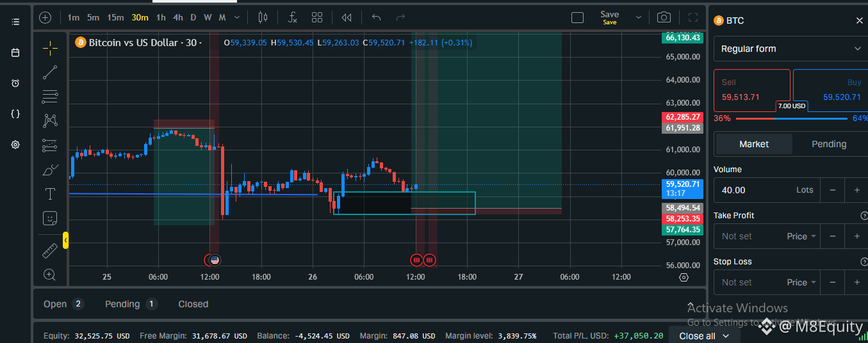Redo the chart action
The width and height of the screenshot is (868, 343).
tap(400, 17)
